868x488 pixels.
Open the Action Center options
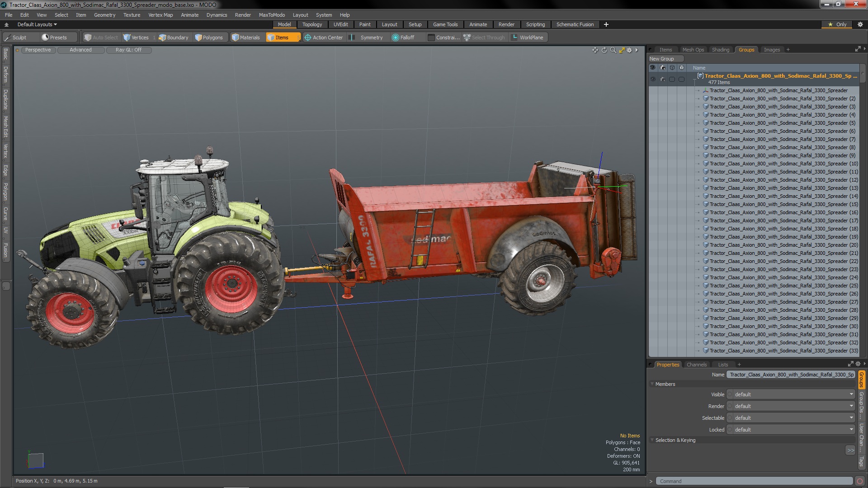pyautogui.click(x=324, y=38)
